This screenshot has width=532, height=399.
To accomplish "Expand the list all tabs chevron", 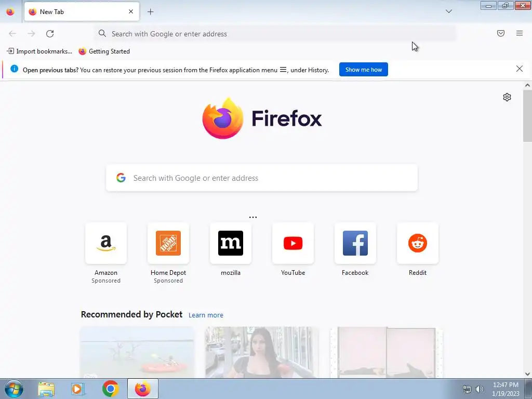I will (x=448, y=11).
